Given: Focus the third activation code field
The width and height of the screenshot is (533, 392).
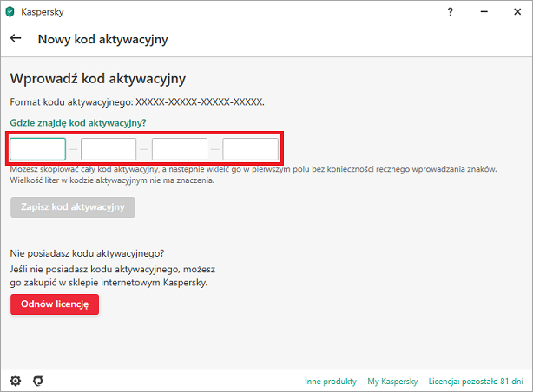Looking at the screenshot, I should coord(180,149).
